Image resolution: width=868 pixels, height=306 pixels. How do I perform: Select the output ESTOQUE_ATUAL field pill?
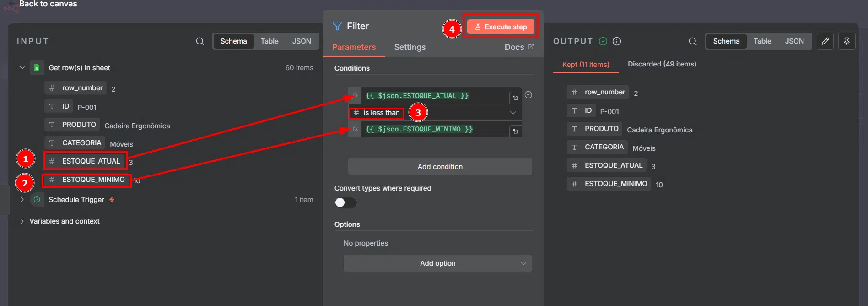(607, 165)
